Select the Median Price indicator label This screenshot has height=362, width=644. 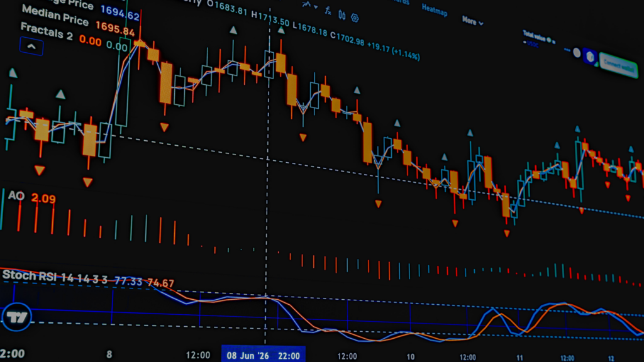click(x=55, y=16)
